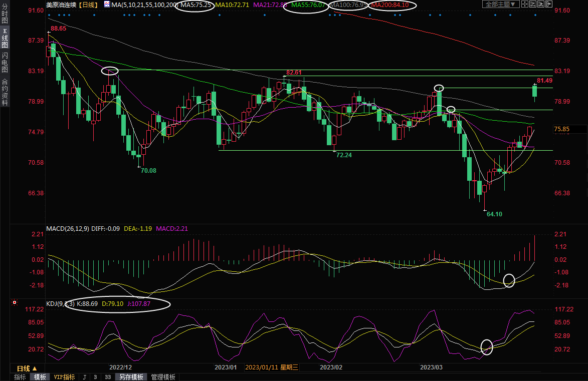Select the K线图 side tab
588x381 pixels.
coord(5,38)
